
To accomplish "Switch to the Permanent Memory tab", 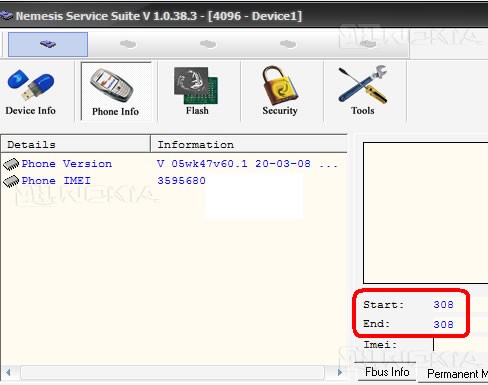I will coord(454,374).
